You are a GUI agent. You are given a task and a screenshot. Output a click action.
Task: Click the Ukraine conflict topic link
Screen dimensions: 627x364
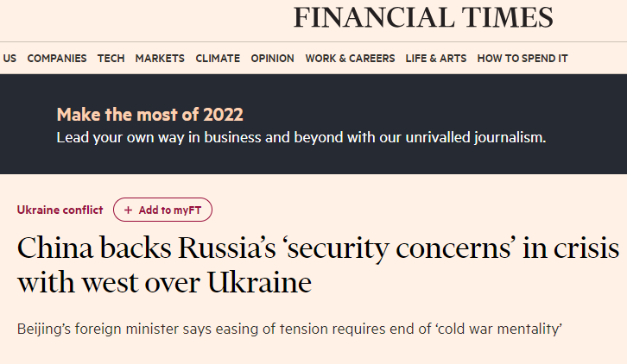click(x=60, y=210)
